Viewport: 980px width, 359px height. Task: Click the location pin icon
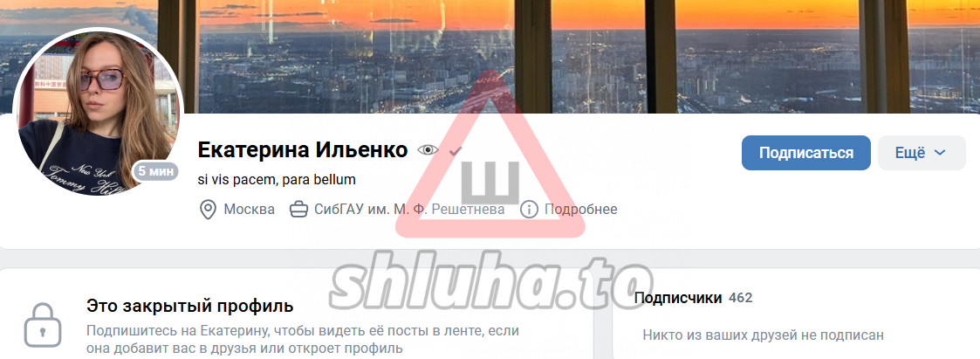click(x=208, y=210)
